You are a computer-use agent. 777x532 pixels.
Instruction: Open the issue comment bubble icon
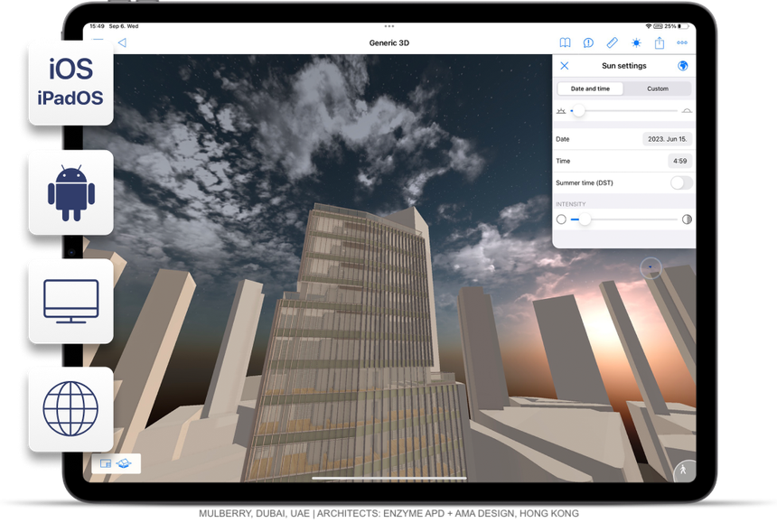pyautogui.click(x=588, y=42)
